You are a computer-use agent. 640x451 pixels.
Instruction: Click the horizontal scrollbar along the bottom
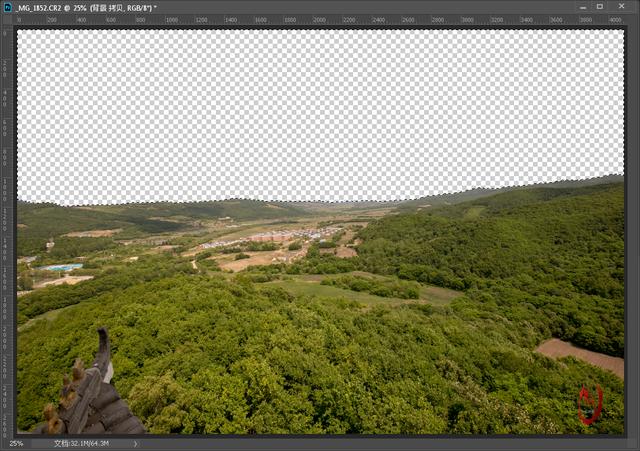tap(380, 443)
